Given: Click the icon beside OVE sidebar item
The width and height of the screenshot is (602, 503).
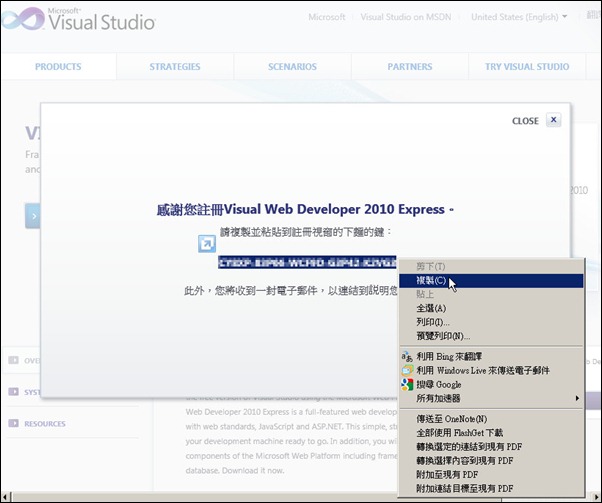Looking at the screenshot, I should tap(13, 360).
